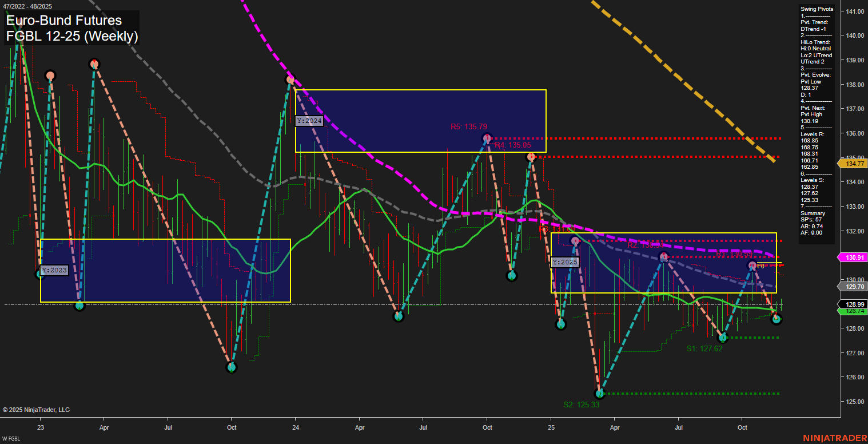Viewport: 868px width, 444px height.
Task: Select the Y:2025 yearly zone label
Action: 565,263
